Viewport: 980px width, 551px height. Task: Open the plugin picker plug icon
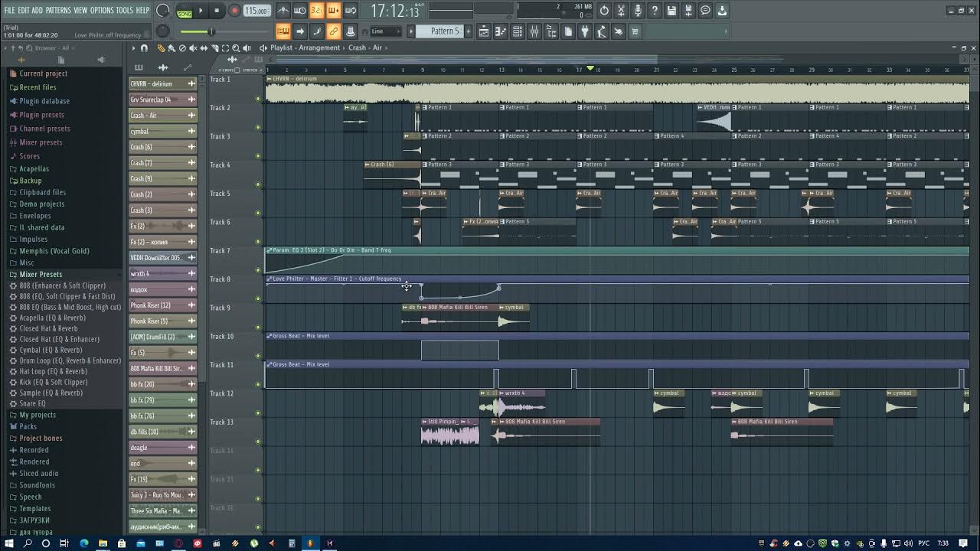coord(584,31)
